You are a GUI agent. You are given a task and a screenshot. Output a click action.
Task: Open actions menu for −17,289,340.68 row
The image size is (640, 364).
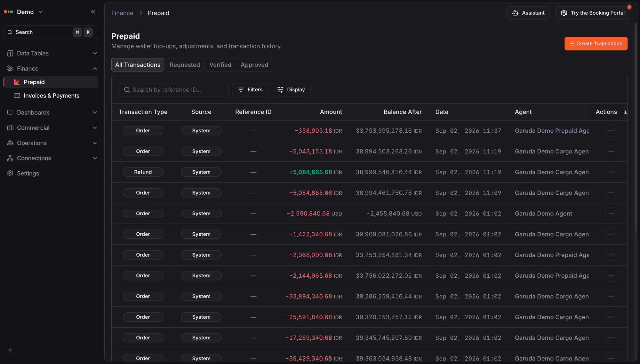[x=611, y=338]
